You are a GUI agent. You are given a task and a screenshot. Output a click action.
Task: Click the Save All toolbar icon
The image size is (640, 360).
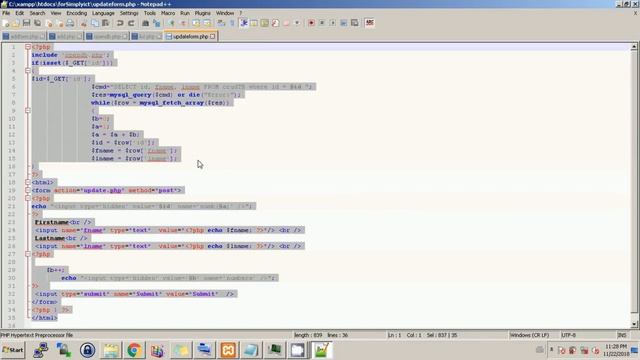[x=38, y=23]
